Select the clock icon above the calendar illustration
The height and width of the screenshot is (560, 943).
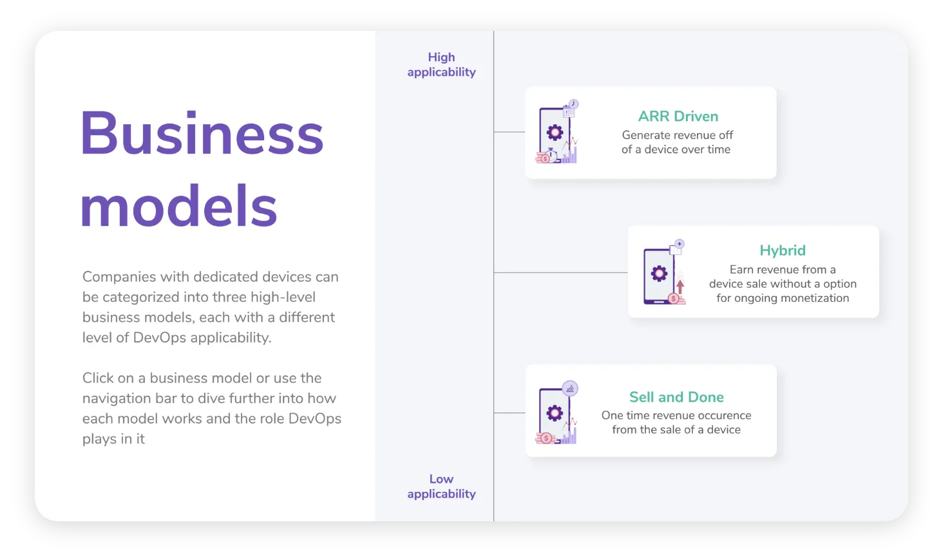click(573, 103)
